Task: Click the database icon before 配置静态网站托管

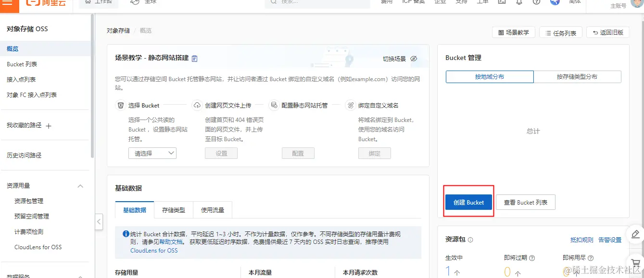Action: 274,105
